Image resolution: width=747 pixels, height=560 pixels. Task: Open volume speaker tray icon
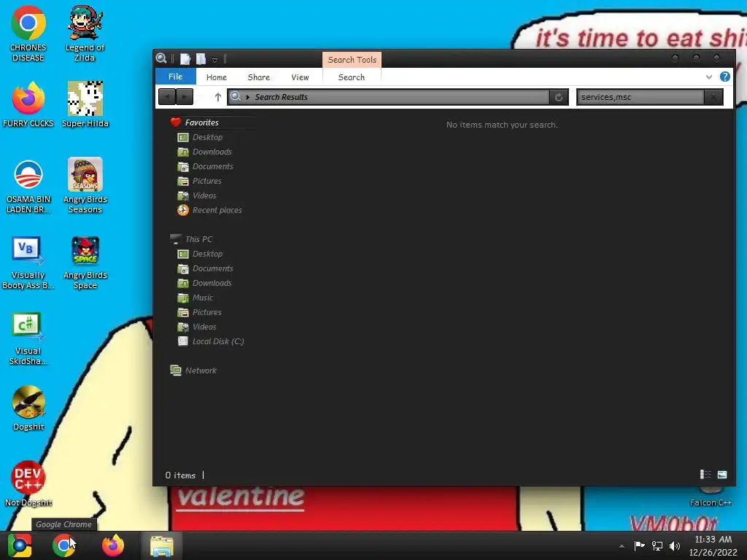coord(675,545)
